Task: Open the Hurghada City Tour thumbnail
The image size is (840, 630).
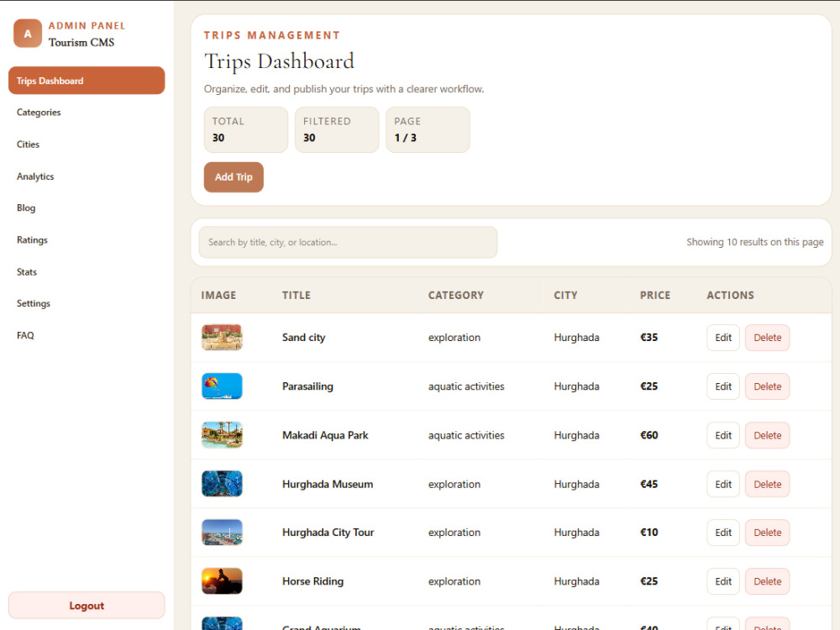Action: [x=222, y=533]
